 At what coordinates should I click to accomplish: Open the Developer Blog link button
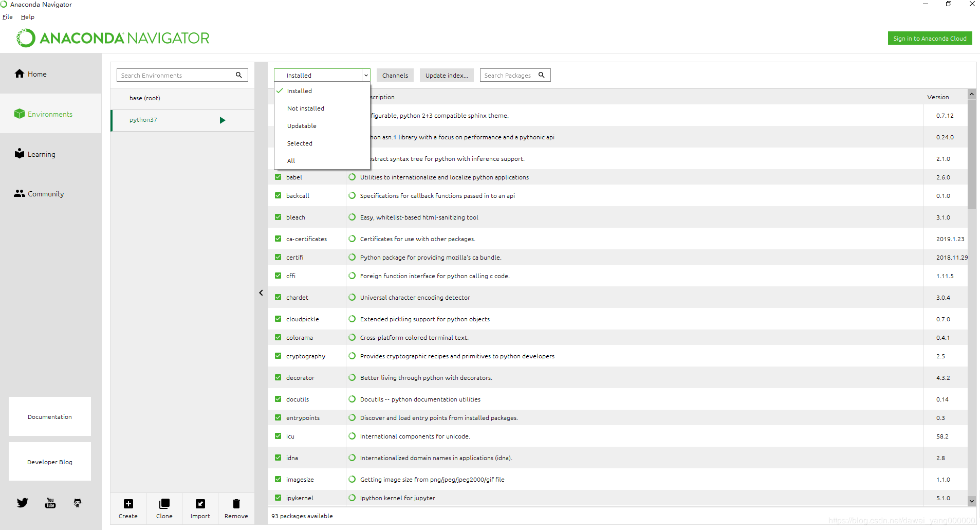50,462
